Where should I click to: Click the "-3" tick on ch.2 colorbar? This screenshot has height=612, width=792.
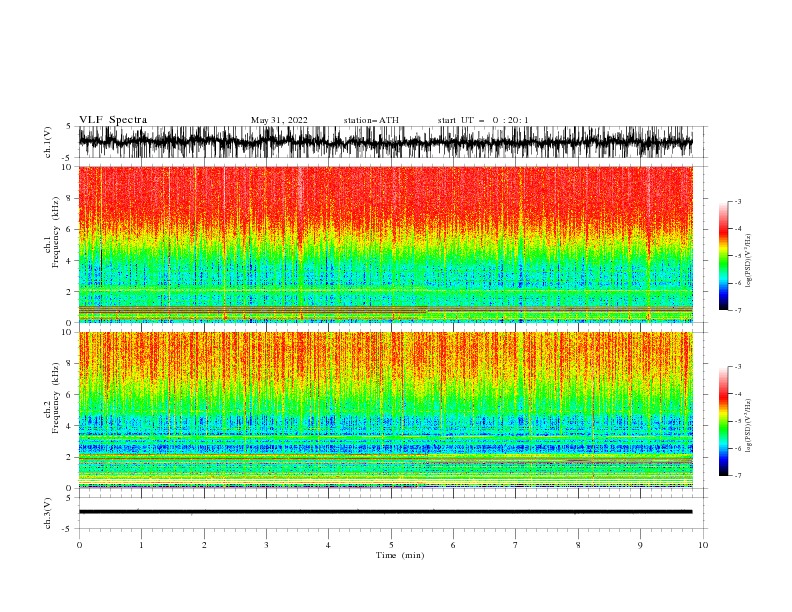[737, 367]
